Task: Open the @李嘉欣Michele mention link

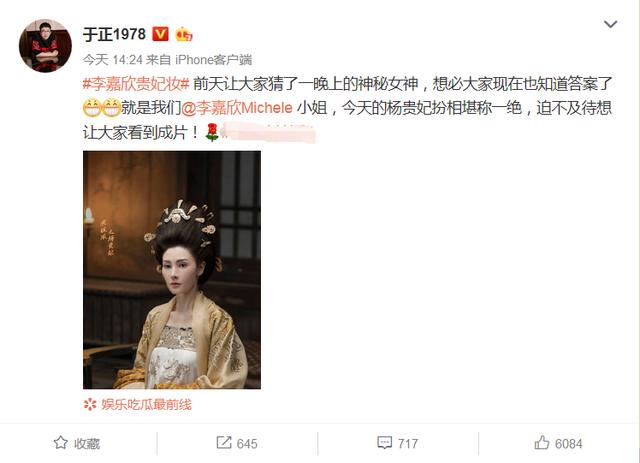Action: [x=236, y=108]
